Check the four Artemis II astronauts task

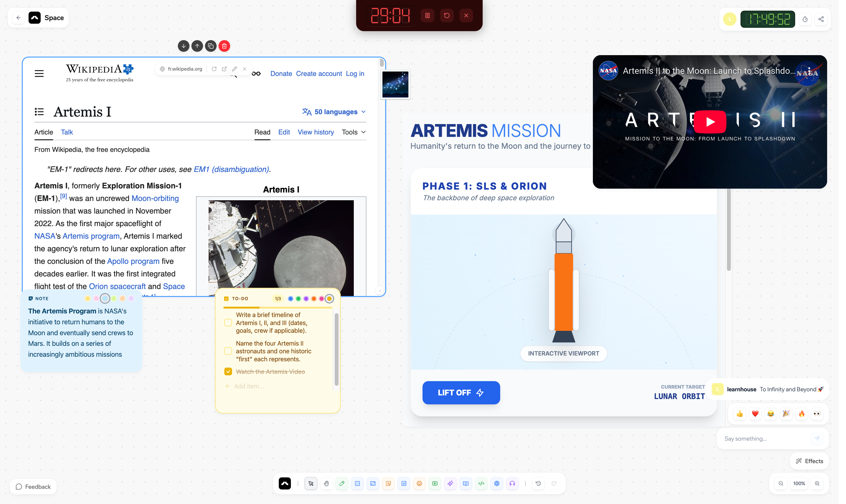tap(228, 351)
